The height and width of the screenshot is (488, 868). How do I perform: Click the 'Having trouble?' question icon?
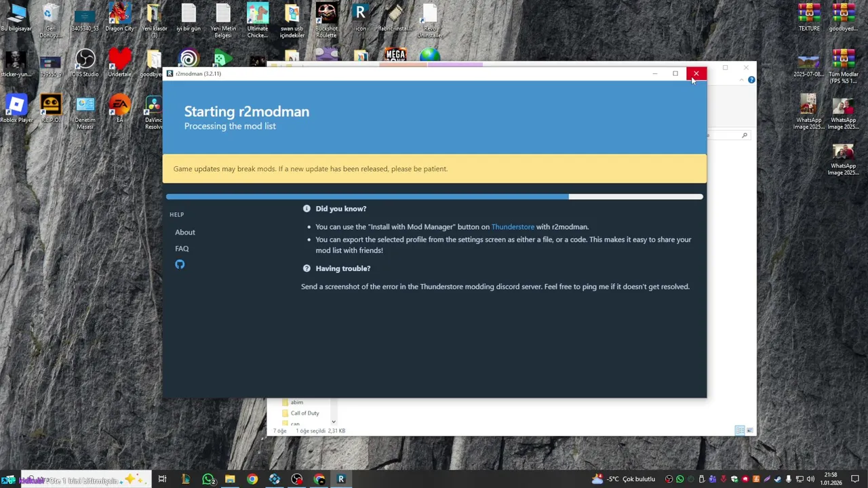click(307, 268)
